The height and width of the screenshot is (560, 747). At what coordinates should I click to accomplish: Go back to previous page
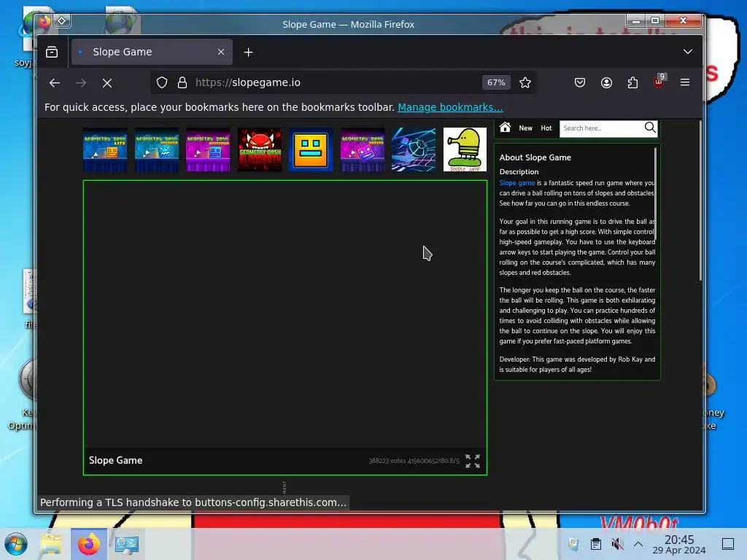click(x=55, y=83)
